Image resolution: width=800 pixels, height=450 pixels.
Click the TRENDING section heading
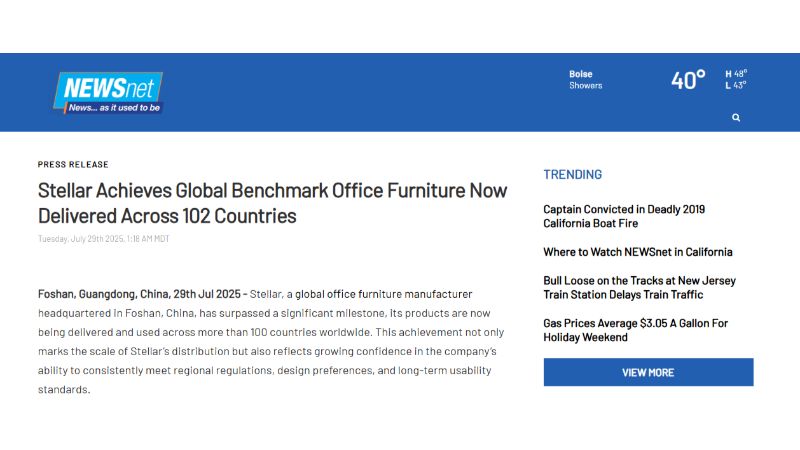[572, 174]
